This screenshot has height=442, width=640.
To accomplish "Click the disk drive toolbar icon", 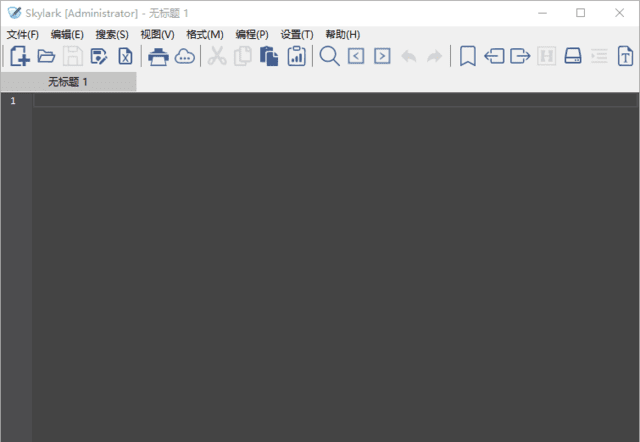I will tap(573, 56).
